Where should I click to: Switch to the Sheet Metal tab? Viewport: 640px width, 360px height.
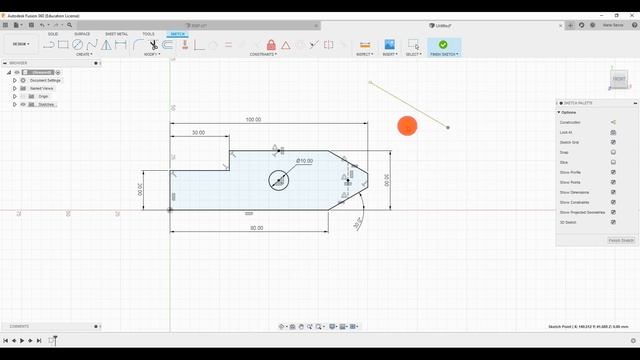point(116,34)
